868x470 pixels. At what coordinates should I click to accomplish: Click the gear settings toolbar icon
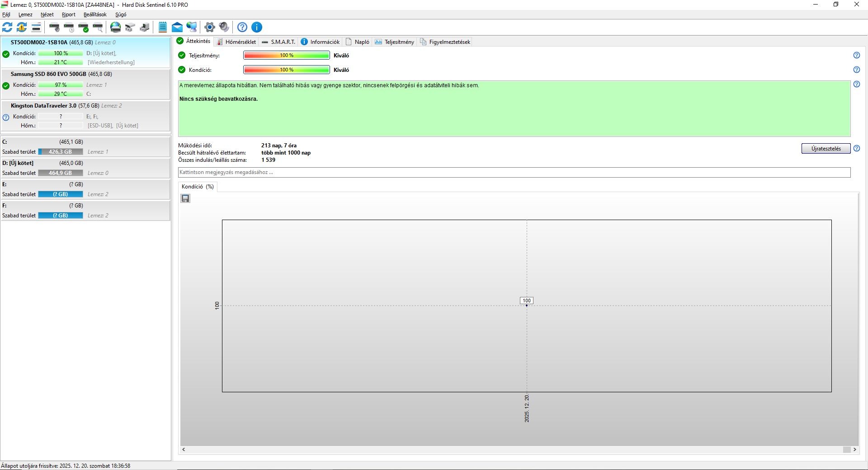click(209, 27)
